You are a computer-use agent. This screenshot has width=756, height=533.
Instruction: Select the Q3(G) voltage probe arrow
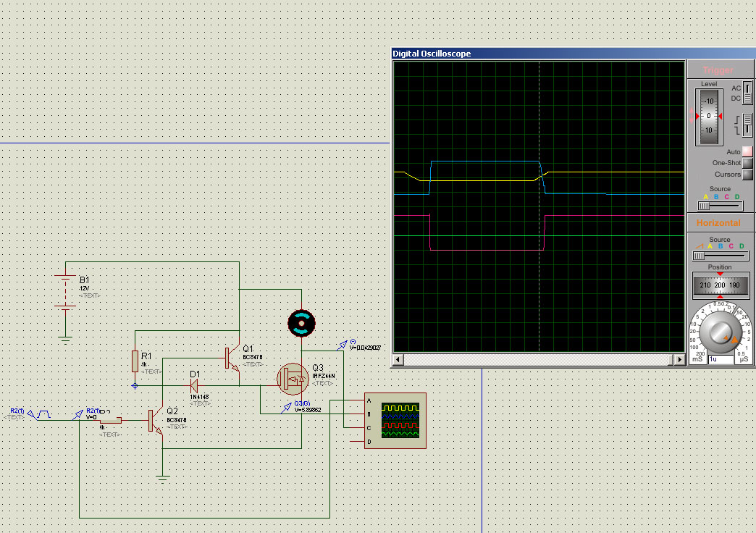pos(289,408)
